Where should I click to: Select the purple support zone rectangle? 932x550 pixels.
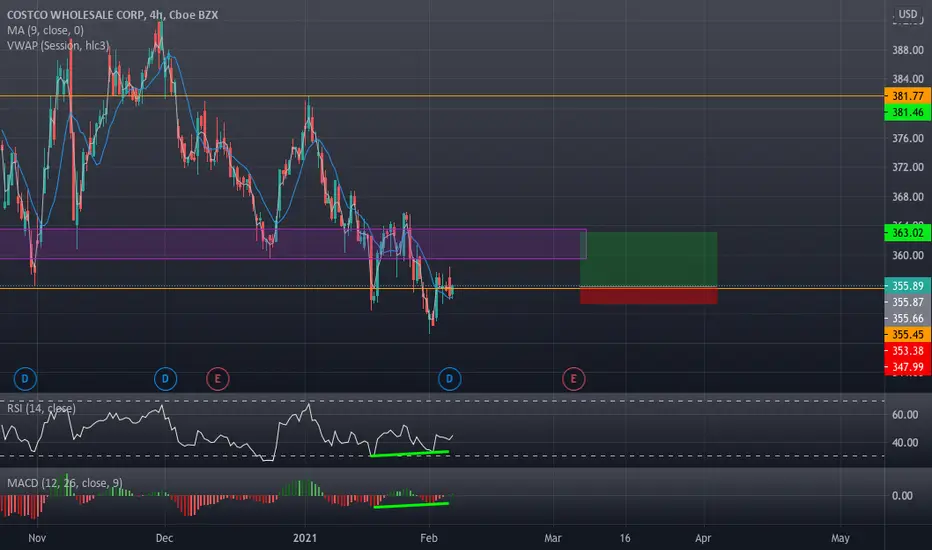[293, 244]
